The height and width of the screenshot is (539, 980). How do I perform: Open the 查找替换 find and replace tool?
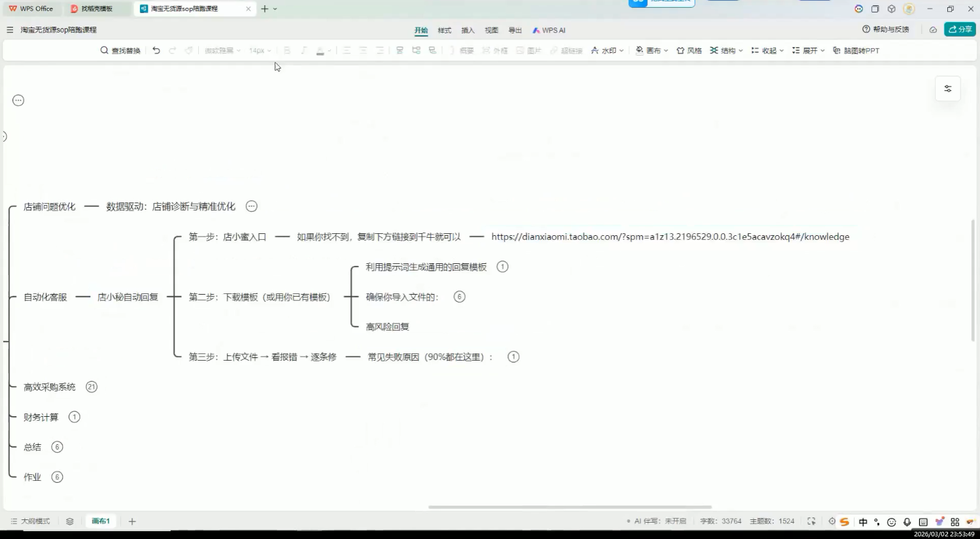pos(120,50)
